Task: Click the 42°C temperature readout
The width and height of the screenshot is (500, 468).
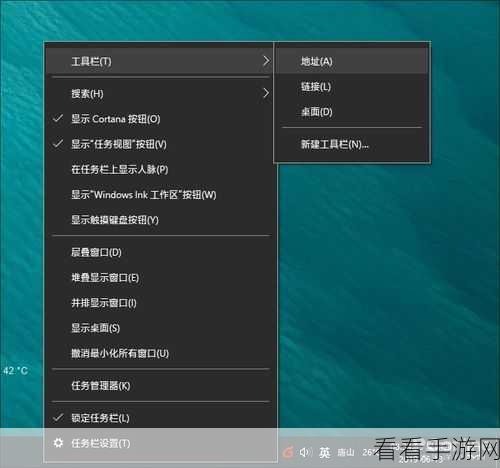Action: coord(15,371)
